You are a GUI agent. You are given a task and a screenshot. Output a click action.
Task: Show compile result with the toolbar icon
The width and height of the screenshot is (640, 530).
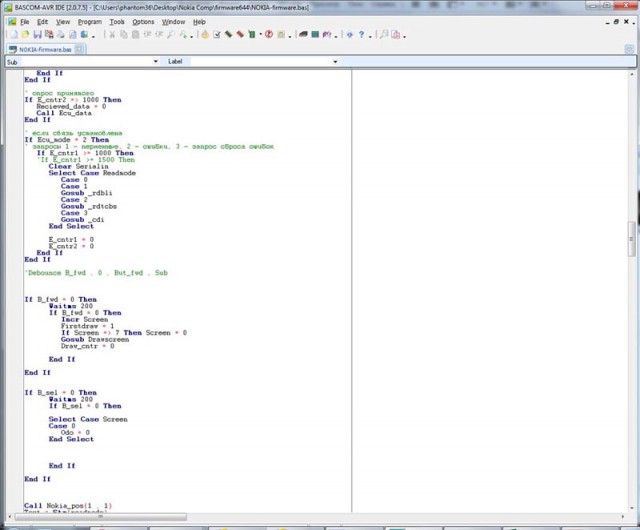pos(229,35)
